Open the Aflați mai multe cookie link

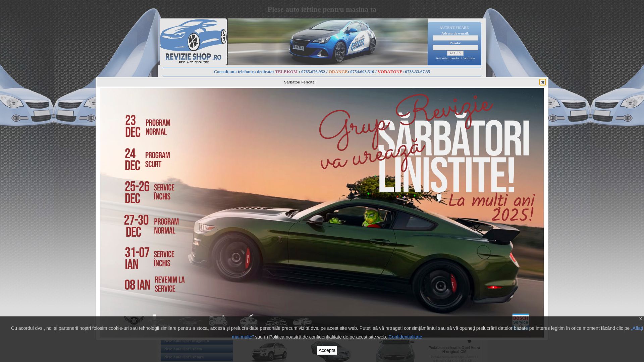pos(637,328)
